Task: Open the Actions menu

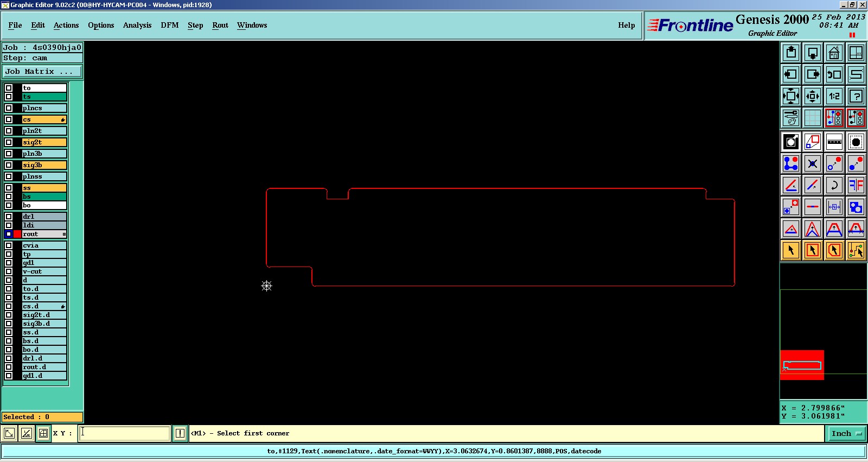Action: tap(66, 26)
